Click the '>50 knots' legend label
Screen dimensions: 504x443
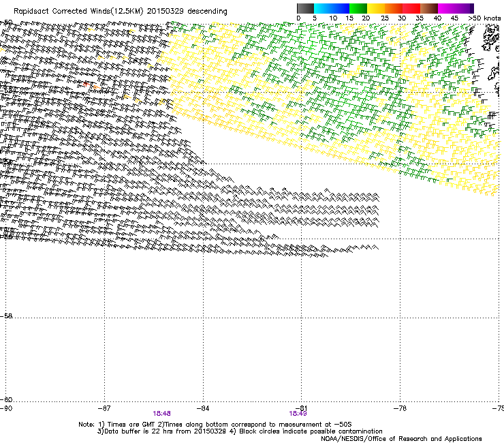click(x=484, y=18)
